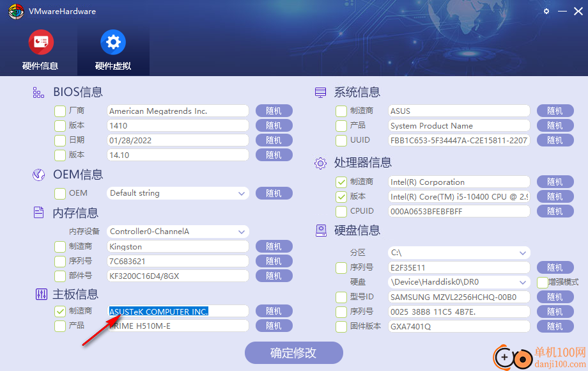This screenshot has height=371, width=588.
Task: Close the VMwareHardware window
Action: (x=578, y=12)
